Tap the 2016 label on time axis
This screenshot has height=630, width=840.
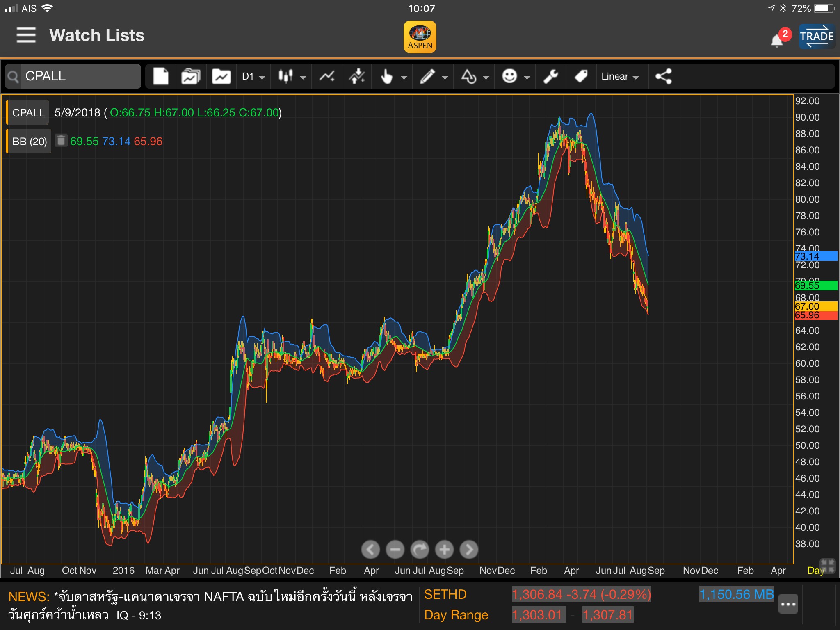[123, 571]
